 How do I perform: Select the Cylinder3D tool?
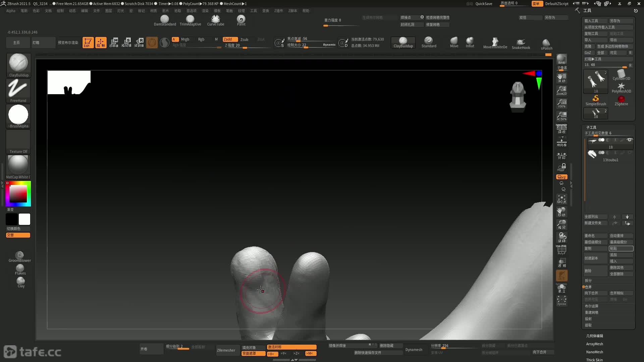tap(621, 75)
